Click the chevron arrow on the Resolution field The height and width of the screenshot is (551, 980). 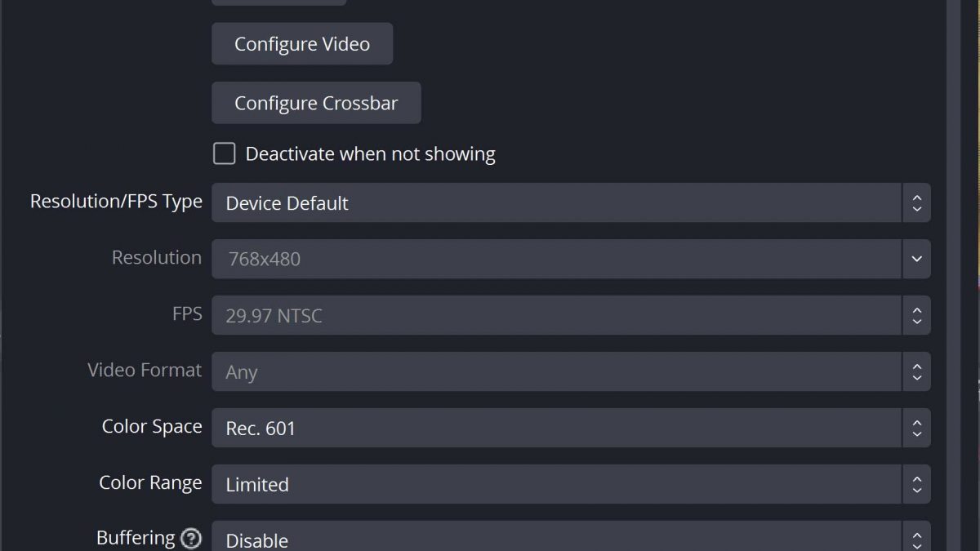pos(916,259)
